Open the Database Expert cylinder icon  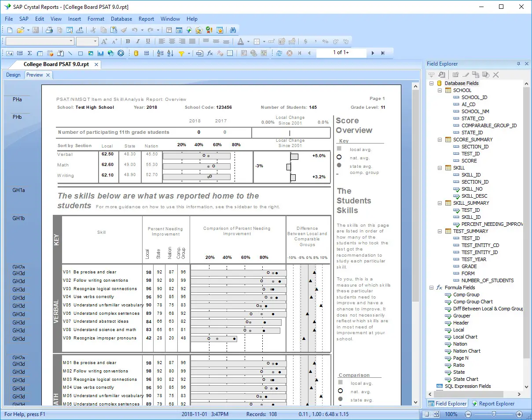136,53
